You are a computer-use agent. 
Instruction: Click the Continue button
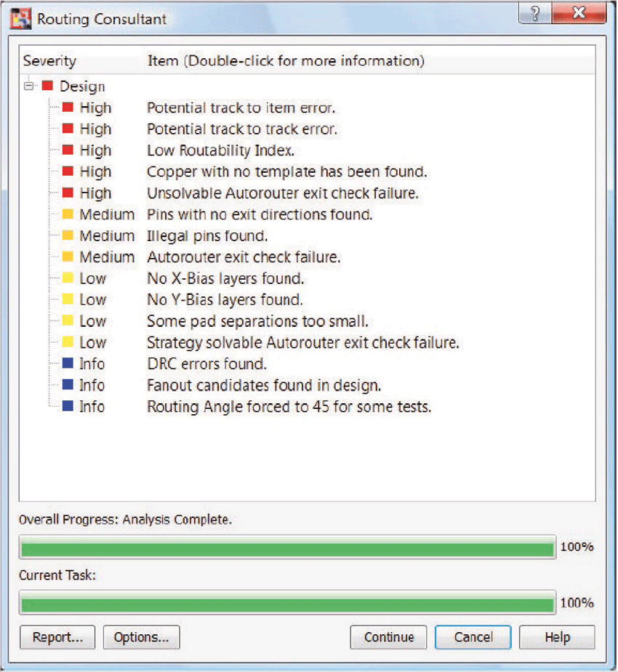click(x=388, y=637)
